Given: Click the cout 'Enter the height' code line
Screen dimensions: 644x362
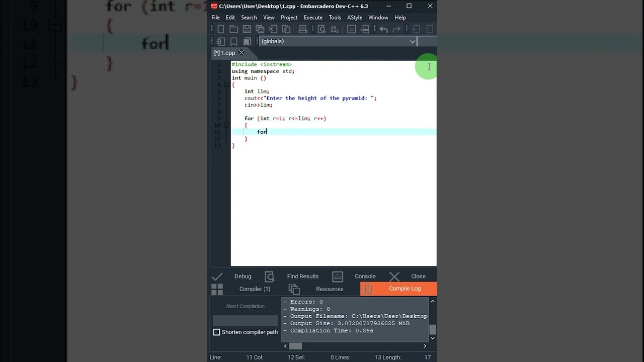Looking at the screenshot, I should [x=310, y=98].
